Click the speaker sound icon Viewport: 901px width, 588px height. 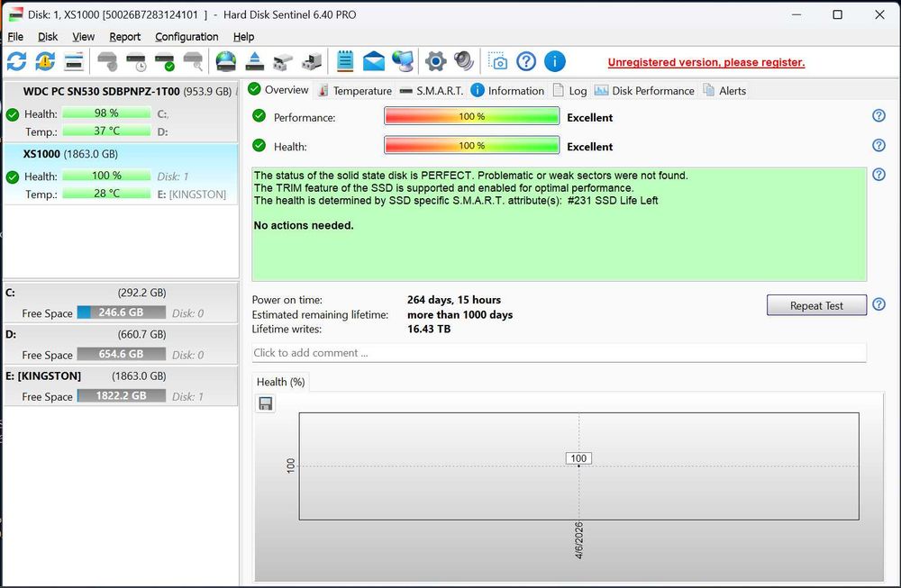[x=464, y=61]
